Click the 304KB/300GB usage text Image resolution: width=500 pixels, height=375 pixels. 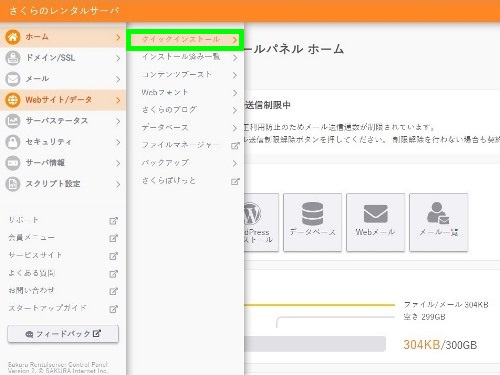point(440,345)
